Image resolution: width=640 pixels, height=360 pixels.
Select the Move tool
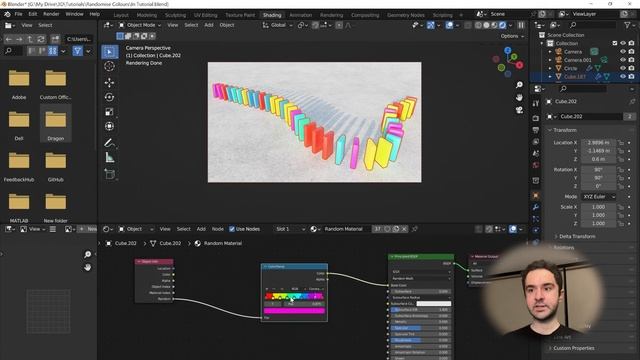pos(109,82)
